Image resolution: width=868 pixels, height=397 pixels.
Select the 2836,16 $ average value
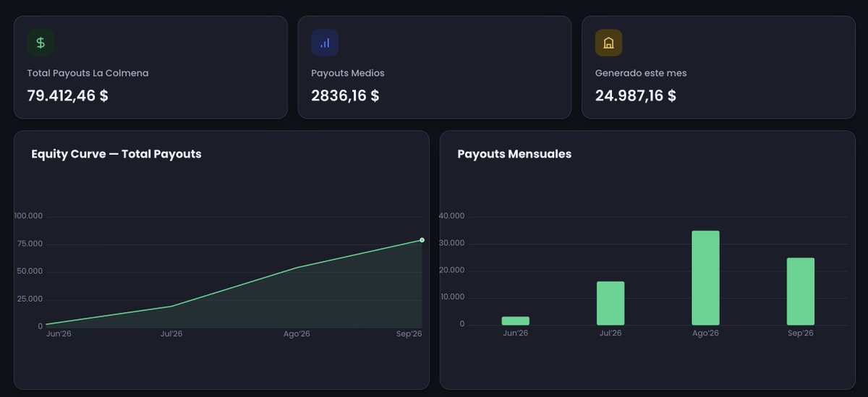345,95
